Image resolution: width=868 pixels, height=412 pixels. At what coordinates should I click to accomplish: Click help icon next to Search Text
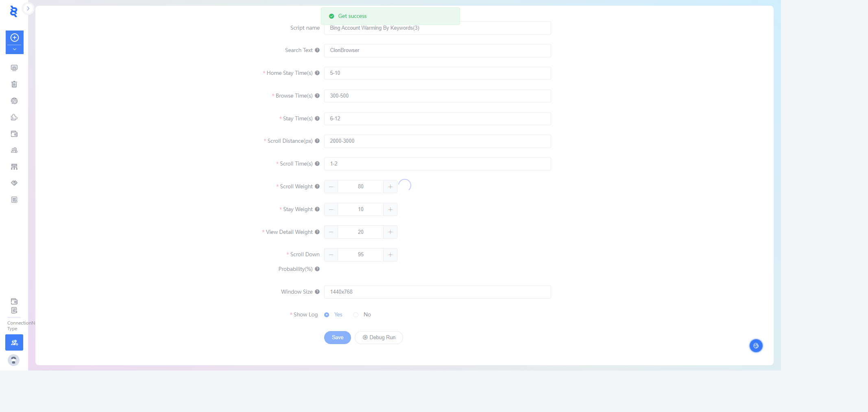pyautogui.click(x=317, y=50)
